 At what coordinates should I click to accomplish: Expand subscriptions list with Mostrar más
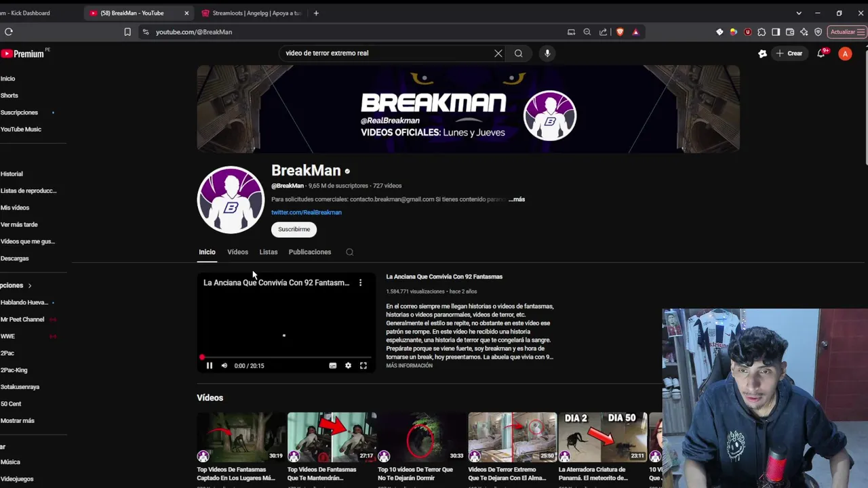18,421
